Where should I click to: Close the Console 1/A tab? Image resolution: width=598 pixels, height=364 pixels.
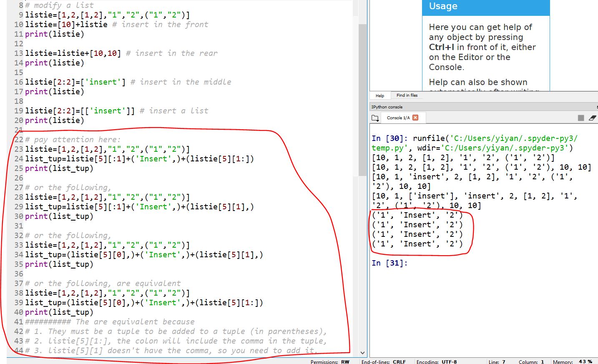tap(415, 118)
